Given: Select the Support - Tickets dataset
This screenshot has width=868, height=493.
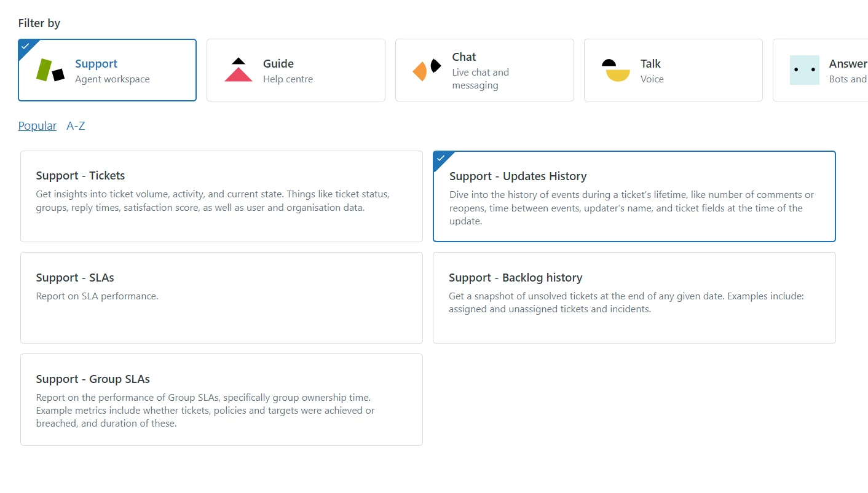Looking at the screenshot, I should click(221, 196).
